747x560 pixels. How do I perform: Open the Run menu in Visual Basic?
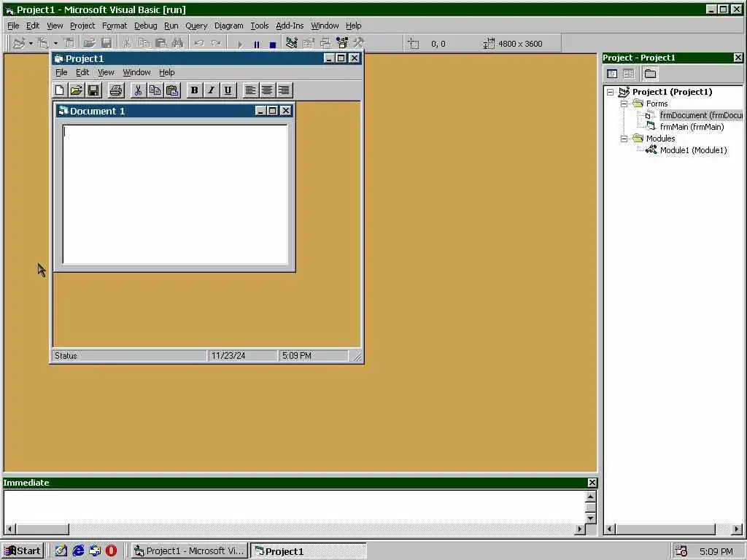pos(171,26)
